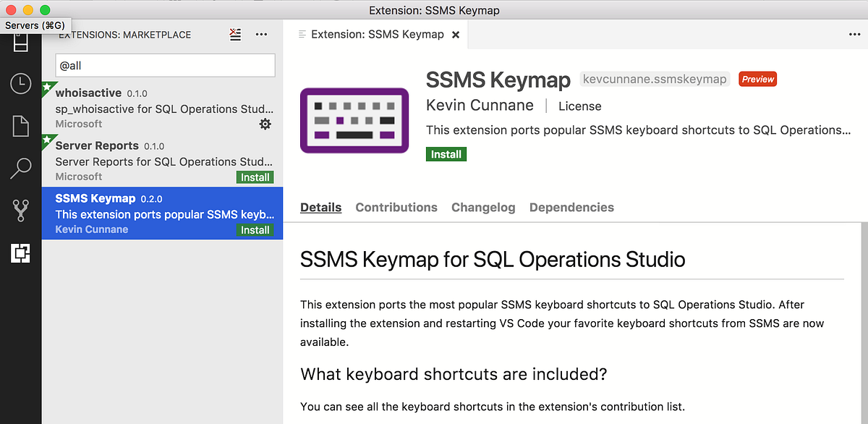The height and width of the screenshot is (424, 868).
Task: Switch to the Details tab
Action: click(320, 207)
